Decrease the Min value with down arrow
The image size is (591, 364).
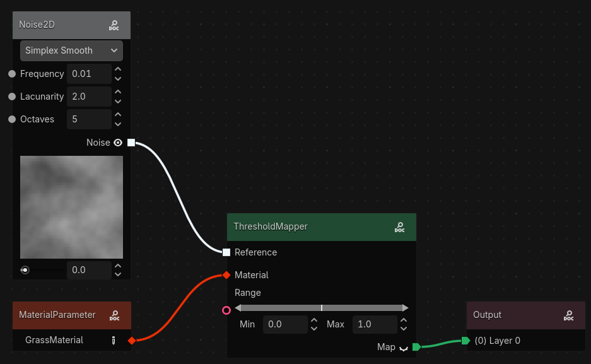pyautogui.click(x=314, y=329)
